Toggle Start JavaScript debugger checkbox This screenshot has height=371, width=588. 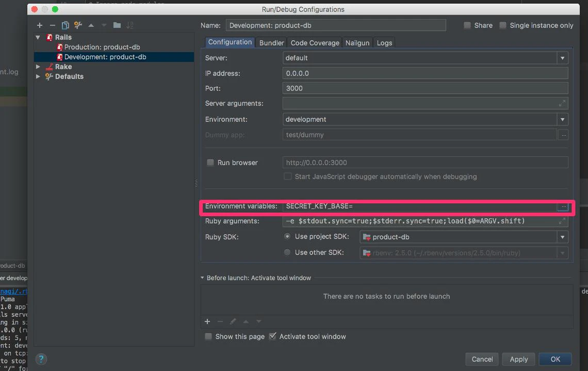288,176
